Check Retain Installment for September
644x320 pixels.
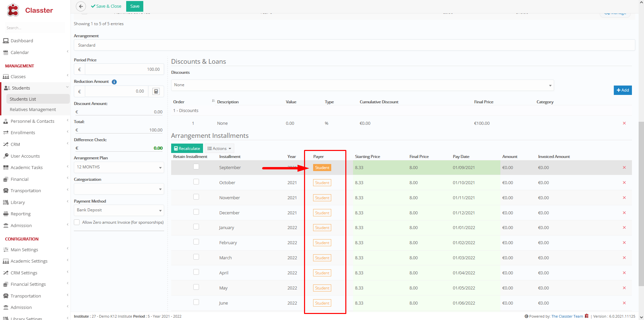(x=196, y=167)
